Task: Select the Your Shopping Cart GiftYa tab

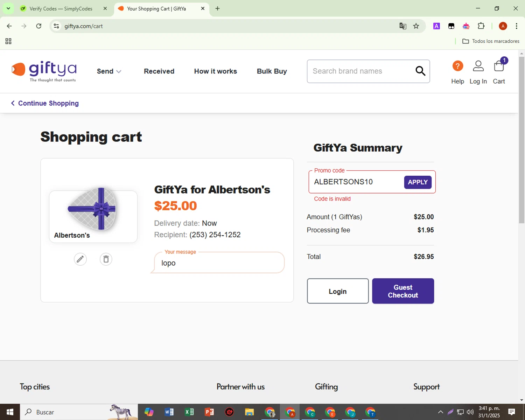Action: pos(156,9)
